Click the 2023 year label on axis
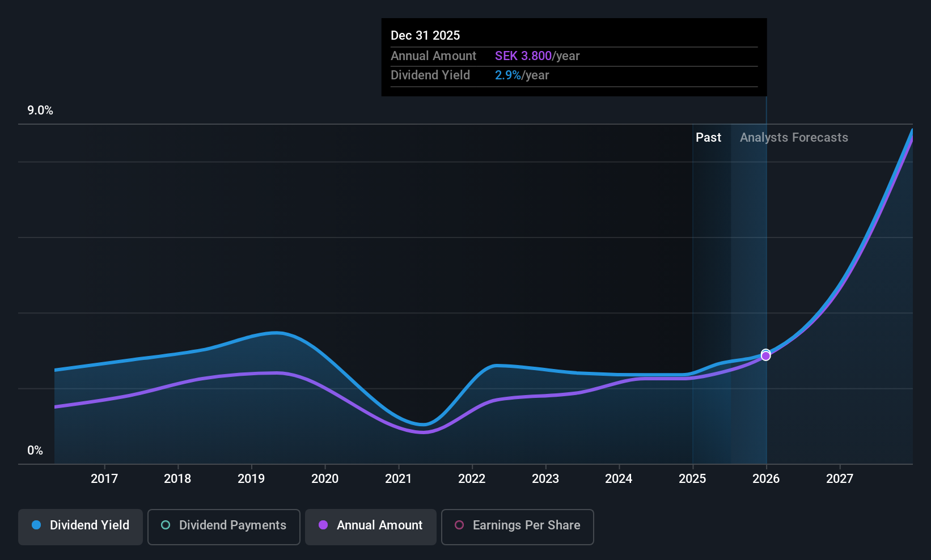The width and height of the screenshot is (931, 560). coord(545,479)
